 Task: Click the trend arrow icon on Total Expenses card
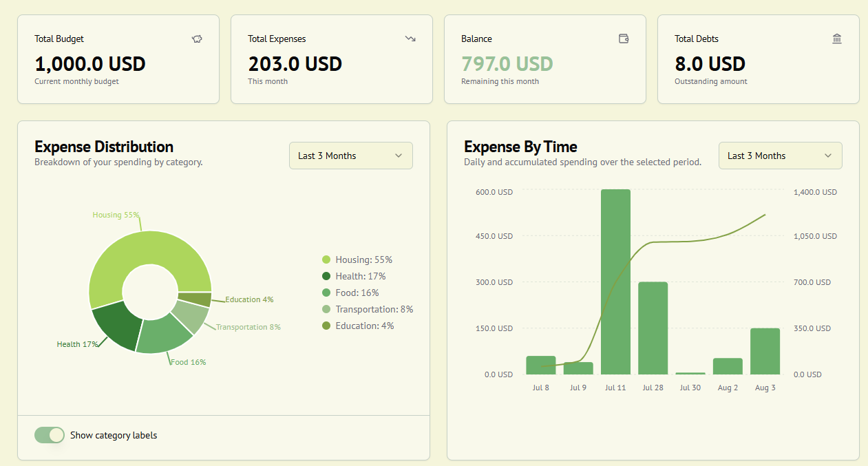point(410,39)
